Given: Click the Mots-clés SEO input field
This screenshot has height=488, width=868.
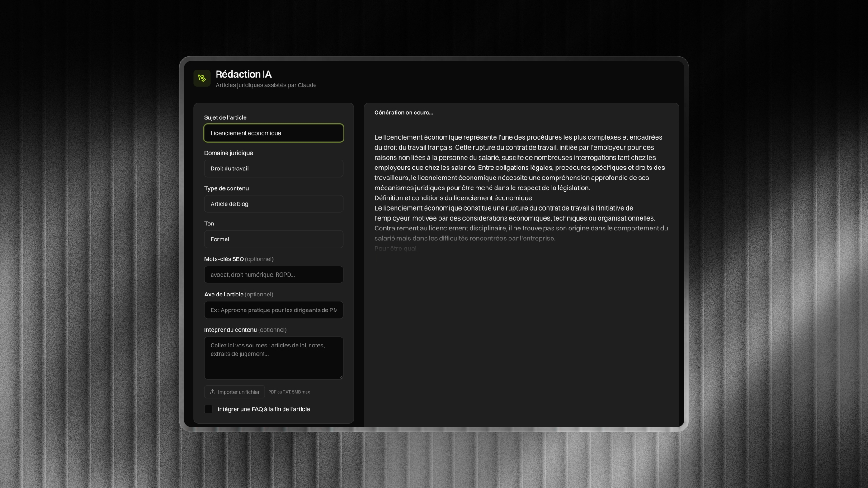Looking at the screenshot, I should tap(274, 275).
